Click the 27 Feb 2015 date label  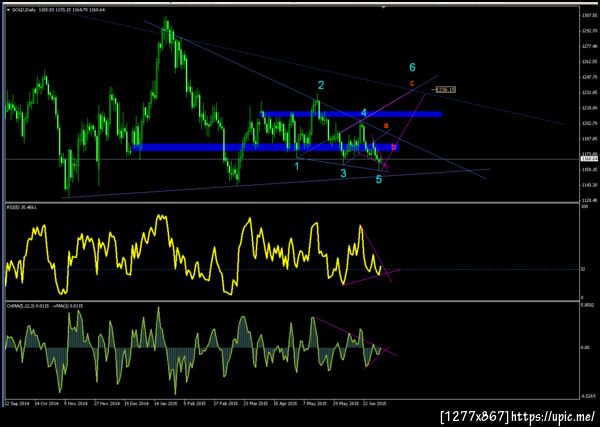point(226,403)
